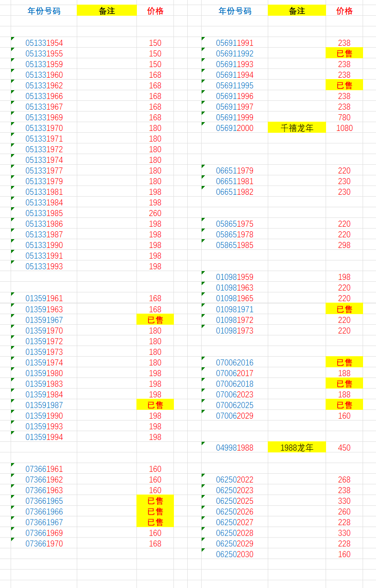Select the right 价格 header cell
The image size is (376, 588).
pos(344,11)
